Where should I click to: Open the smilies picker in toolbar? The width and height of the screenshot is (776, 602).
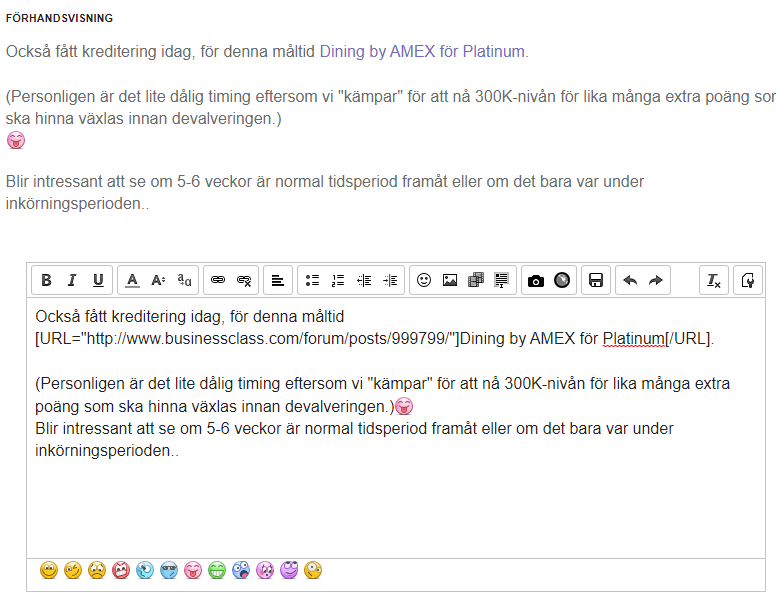click(x=424, y=281)
